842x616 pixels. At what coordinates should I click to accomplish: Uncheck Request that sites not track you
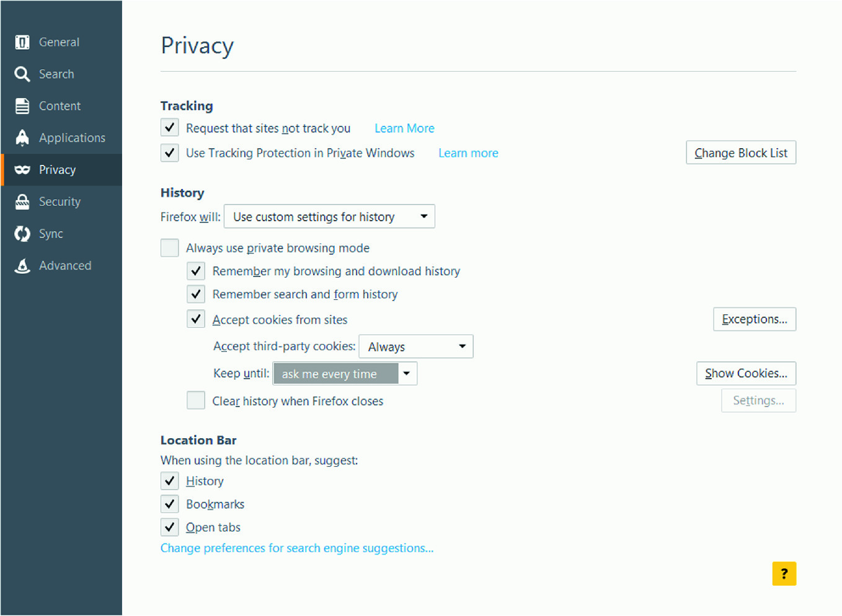coord(170,128)
